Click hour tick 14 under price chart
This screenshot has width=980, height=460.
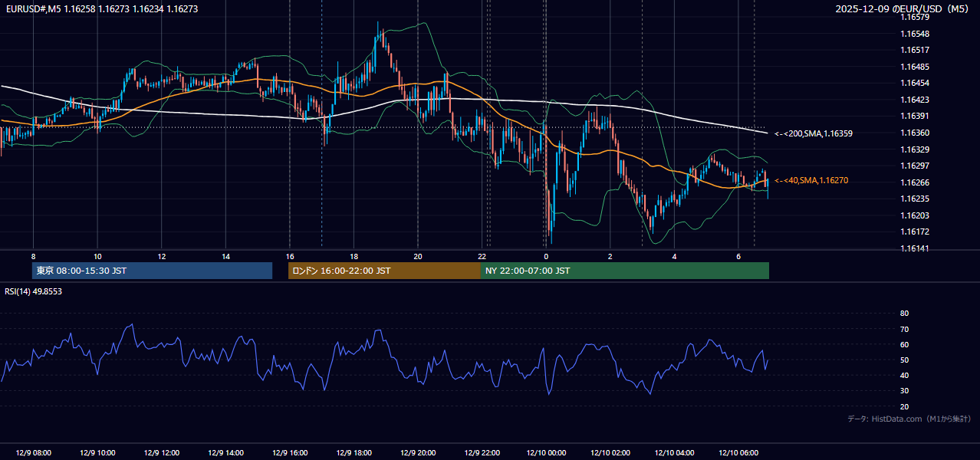pyautogui.click(x=225, y=256)
